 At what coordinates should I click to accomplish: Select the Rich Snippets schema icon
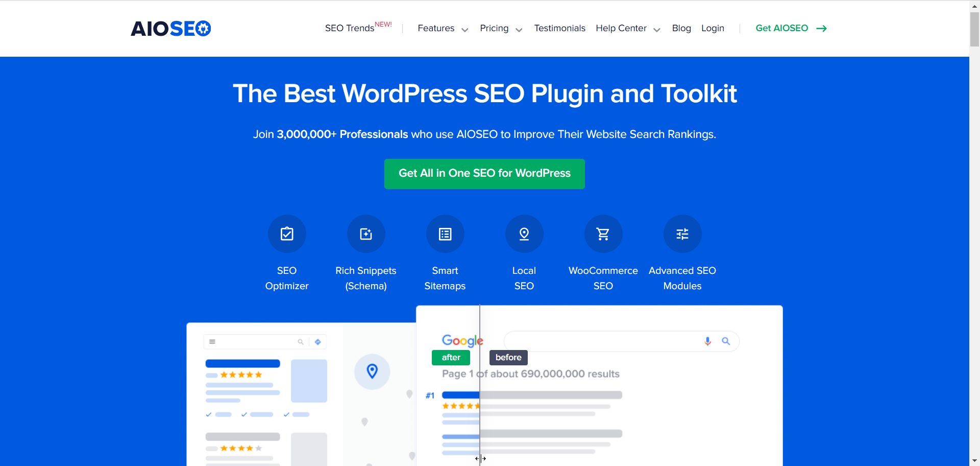[366, 234]
